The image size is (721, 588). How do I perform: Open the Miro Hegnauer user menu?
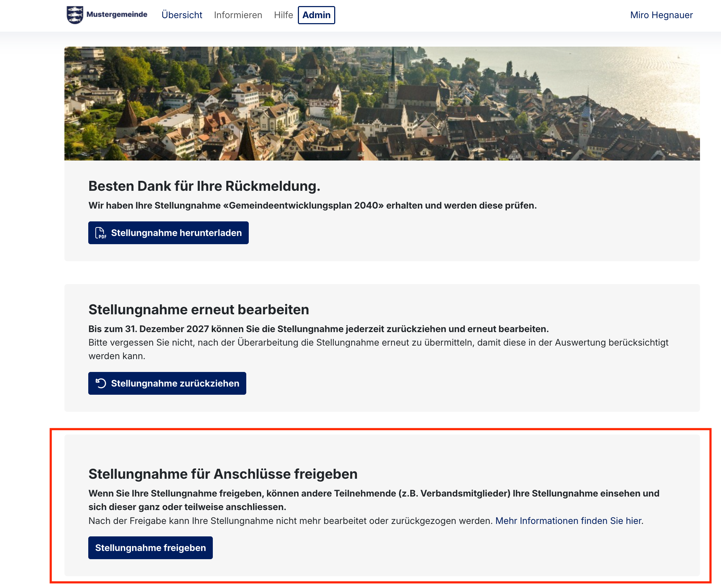(661, 15)
